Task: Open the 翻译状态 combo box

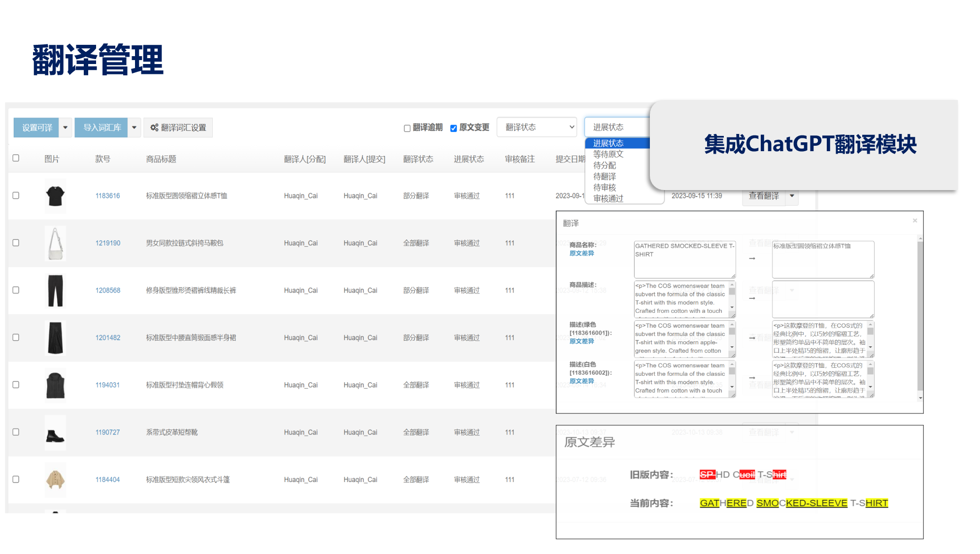Action: click(537, 127)
